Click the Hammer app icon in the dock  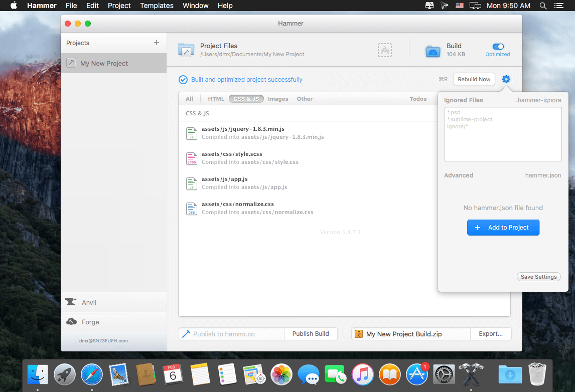pyautogui.click(x=471, y=374)
